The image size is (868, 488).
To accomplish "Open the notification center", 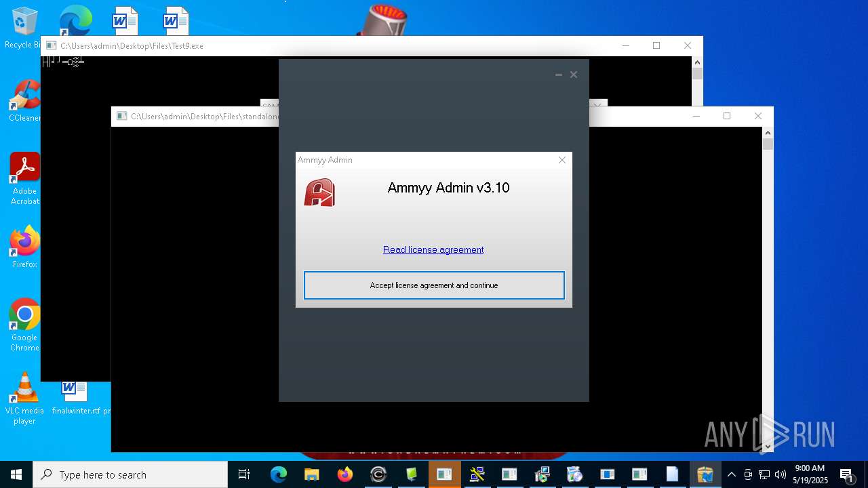I will tap(846, 474).
